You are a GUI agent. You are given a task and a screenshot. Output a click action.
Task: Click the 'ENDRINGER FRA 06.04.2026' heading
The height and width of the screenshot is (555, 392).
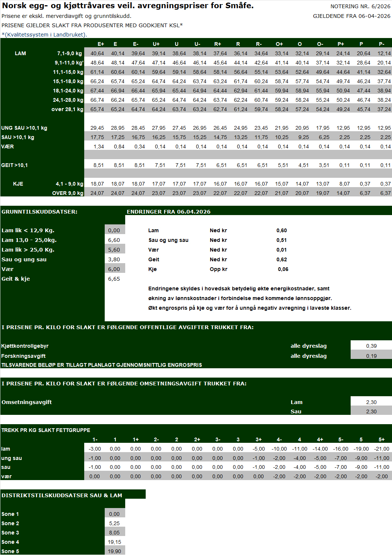[168, 212]
